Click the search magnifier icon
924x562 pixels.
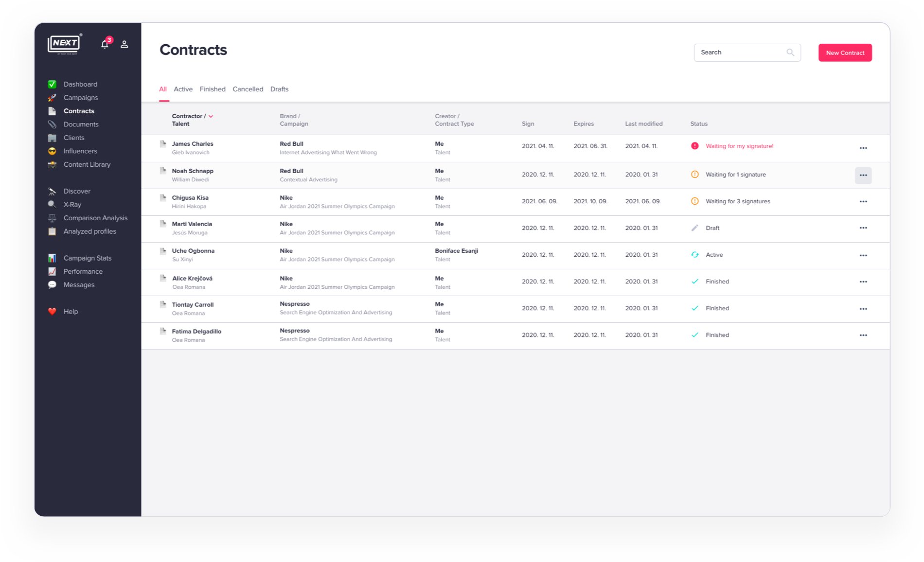[x=790, y=53]
